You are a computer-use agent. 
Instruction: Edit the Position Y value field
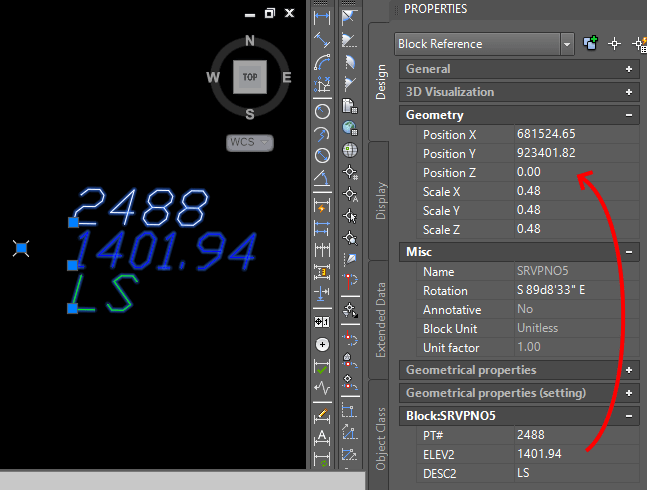click(x=576, y=153)
